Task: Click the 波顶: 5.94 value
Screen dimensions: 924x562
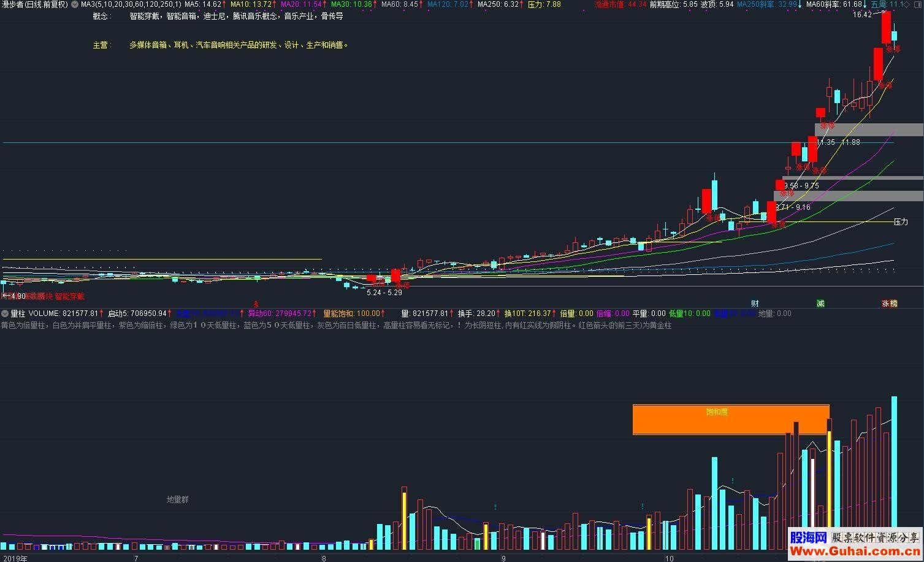Action: pos(717,4)
